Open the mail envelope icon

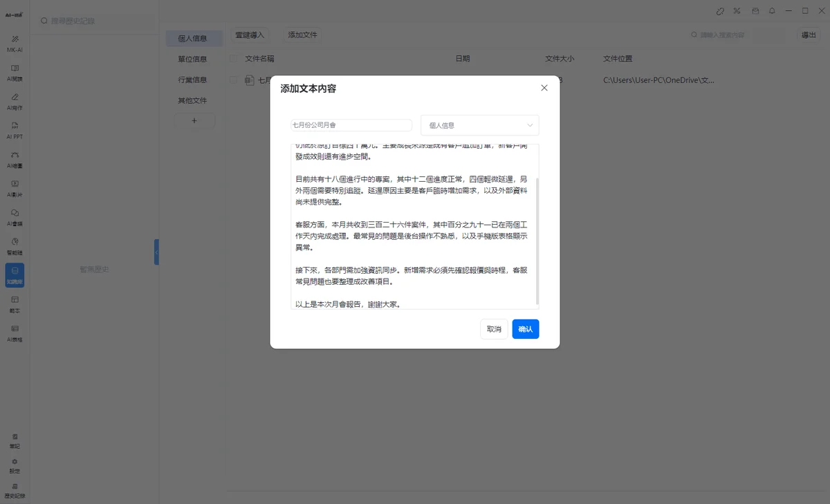pyautogui.click(x=755, y=11)
